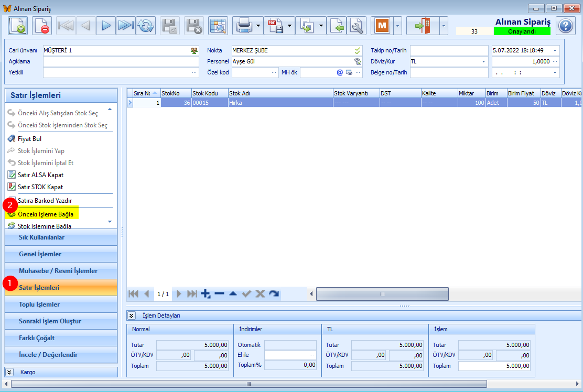Add a new row with the grid plus icon
Screen dimensions: 583x392
pos(206,294)
